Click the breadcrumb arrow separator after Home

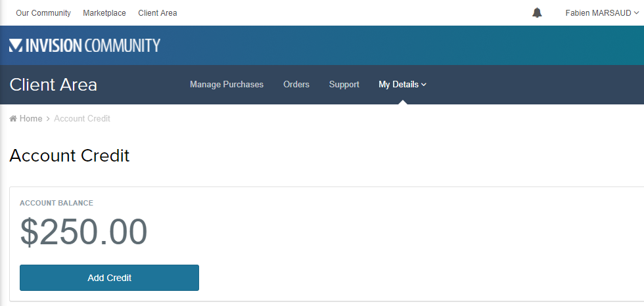pos(48,119)
